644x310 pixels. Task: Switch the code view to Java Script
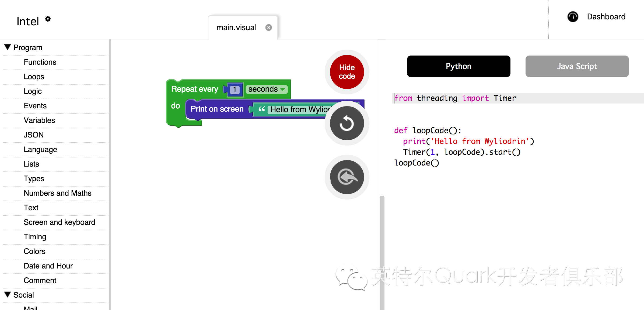tap(577, 66)
